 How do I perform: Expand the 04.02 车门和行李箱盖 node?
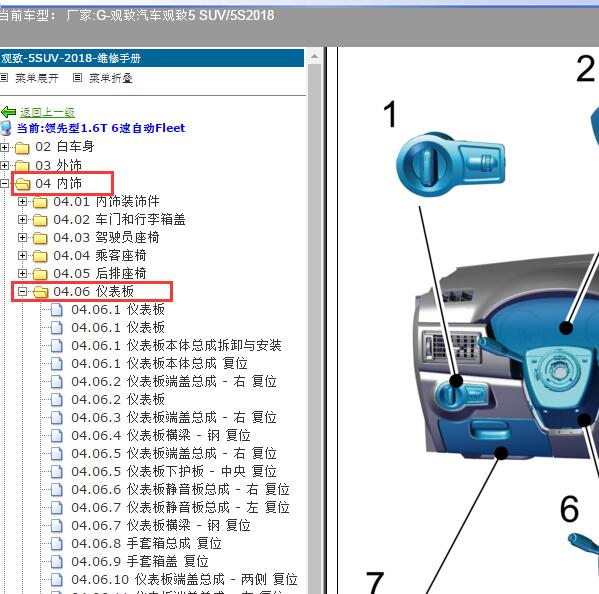coord(23,219)
